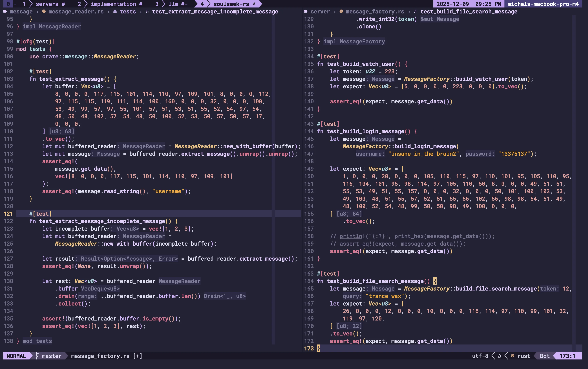
Task: Click 'use crate::message::MessageReader;' on line 100
Action: click(84, 56)
